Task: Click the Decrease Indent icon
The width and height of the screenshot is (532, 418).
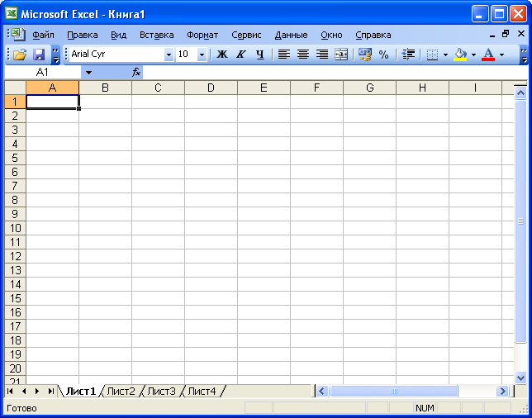Action: pos(408,55)
